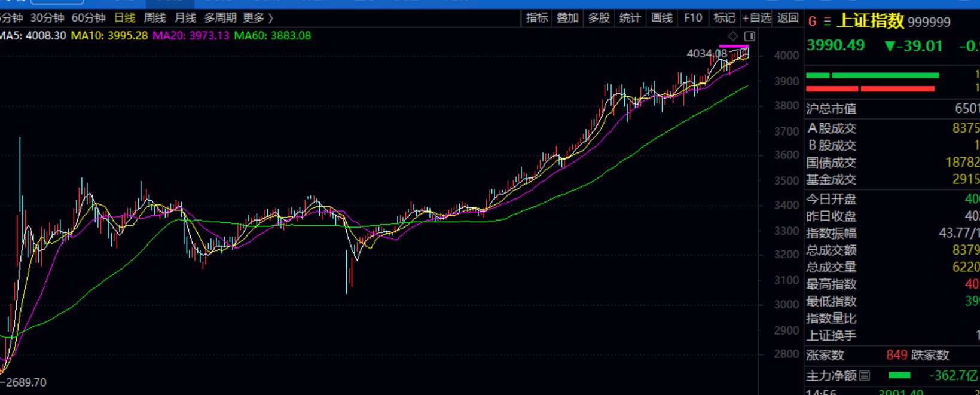This screenshot has width=980, height=395.
Task: Open the 指标 indicator button
Action: pyautogui.click(x=537, y=18)
